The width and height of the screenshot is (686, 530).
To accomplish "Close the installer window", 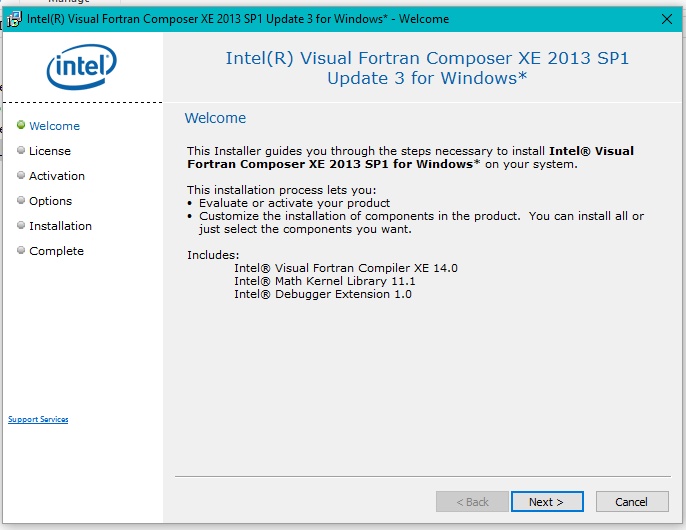I will (x=667, y=19).
